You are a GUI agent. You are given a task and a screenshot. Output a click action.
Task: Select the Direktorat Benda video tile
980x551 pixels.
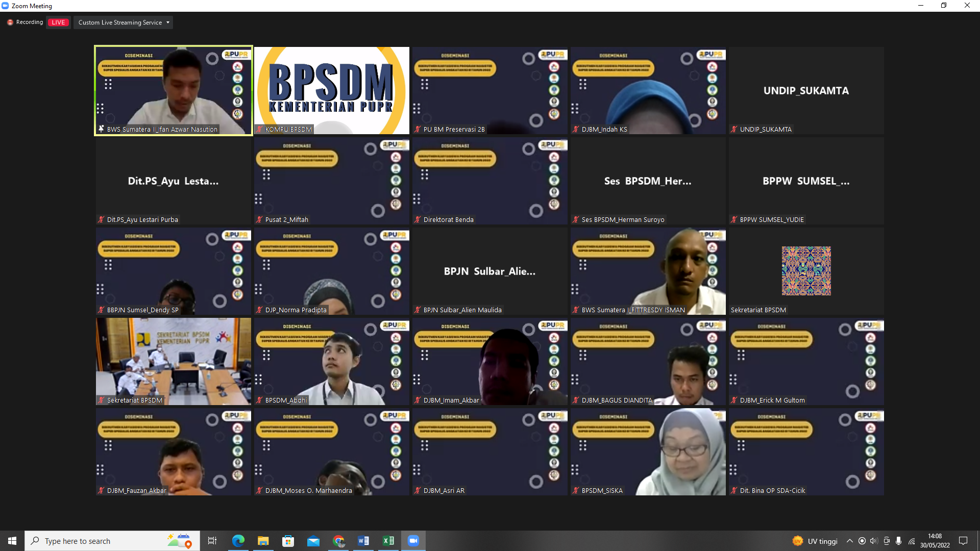[490, 181]
